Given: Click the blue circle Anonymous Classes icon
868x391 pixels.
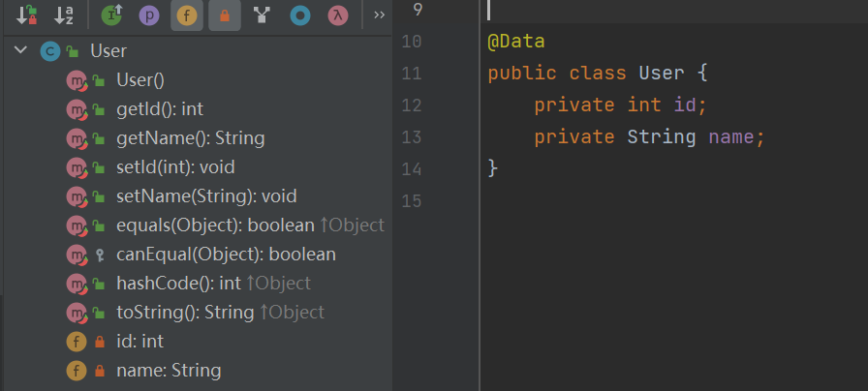Looking at the screenshot, I should (299, 15).
